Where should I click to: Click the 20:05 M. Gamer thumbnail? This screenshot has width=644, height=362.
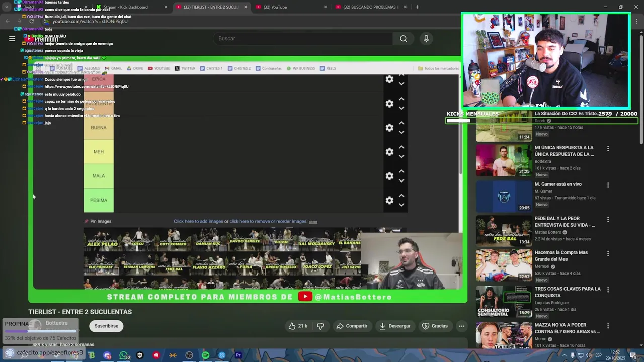(x=504, y=197)
